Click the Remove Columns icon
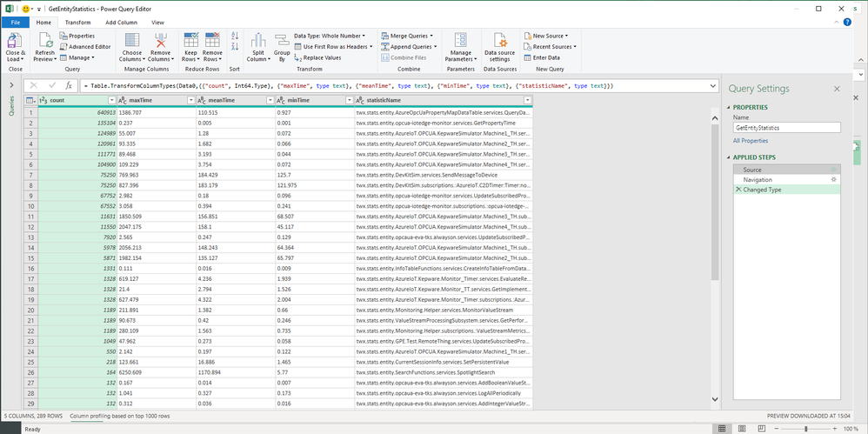This screenshot has height=434, width=868. coord(161,41)
